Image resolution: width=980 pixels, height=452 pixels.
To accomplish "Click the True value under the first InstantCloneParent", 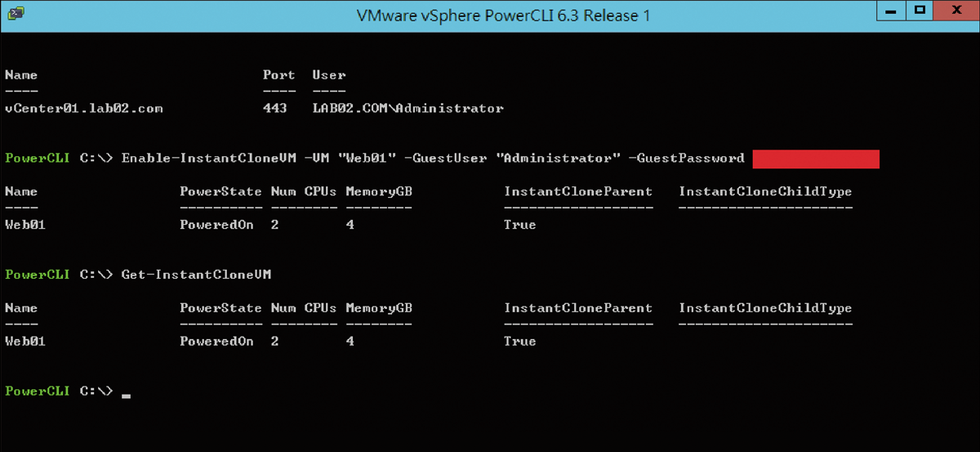I will click(520, 225).
